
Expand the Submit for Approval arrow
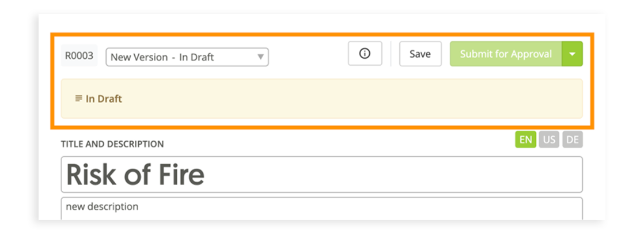pyautogui.click(x=572, y=54)
